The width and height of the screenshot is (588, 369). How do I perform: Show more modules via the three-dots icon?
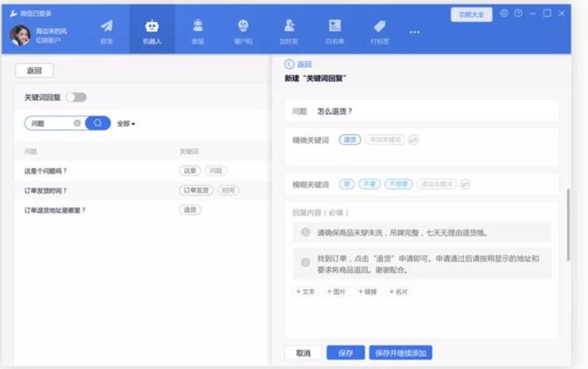[x=414, y=33]
